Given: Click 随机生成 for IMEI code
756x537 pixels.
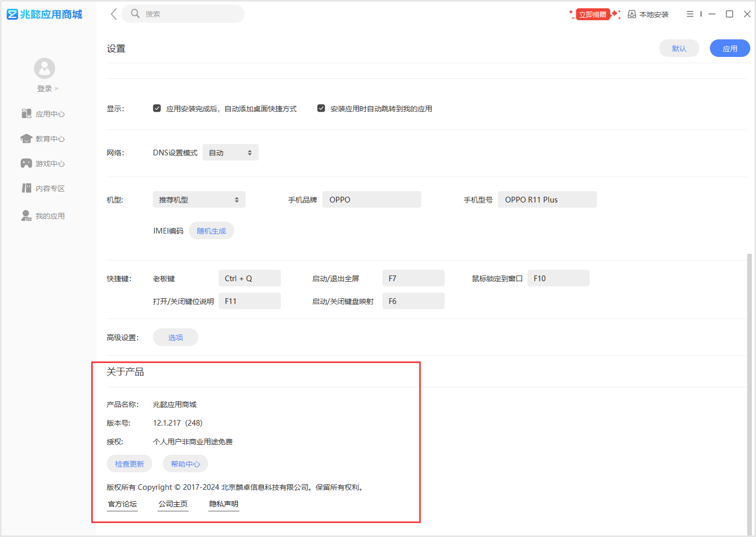Looking at the screenshot, I should 211,230.
